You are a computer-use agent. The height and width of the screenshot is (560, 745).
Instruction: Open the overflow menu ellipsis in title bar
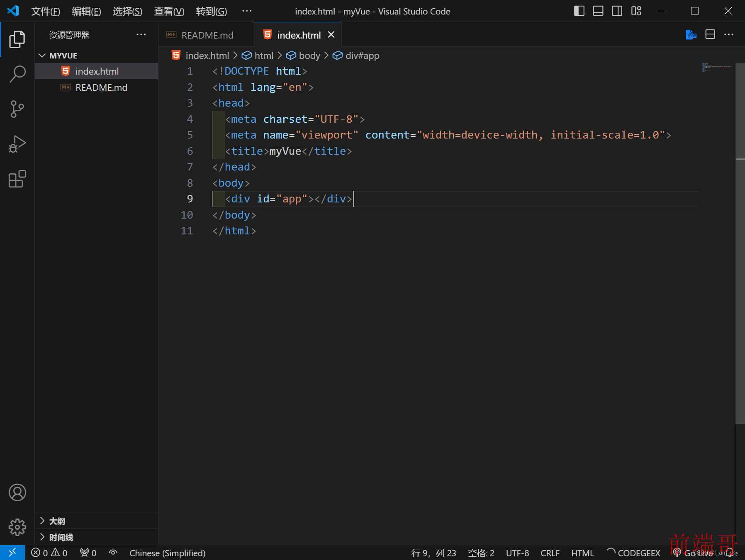click(x=247, y=11)
